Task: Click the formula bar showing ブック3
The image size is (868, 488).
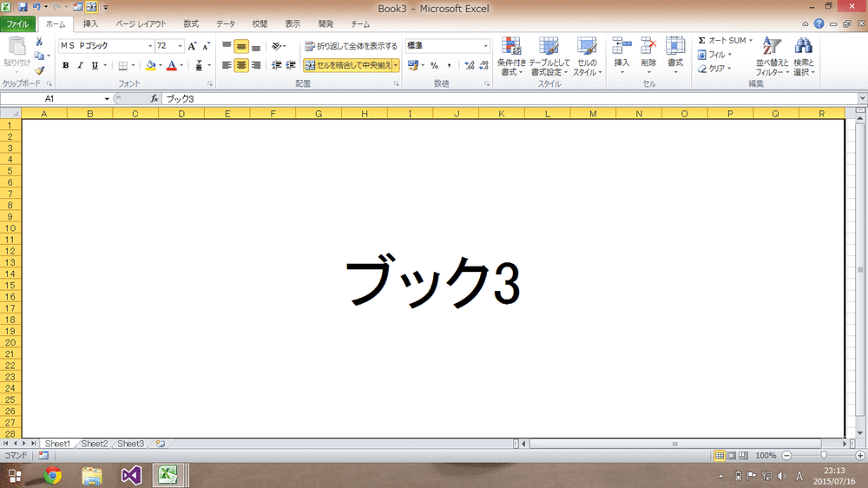Action: pos(510,99)
